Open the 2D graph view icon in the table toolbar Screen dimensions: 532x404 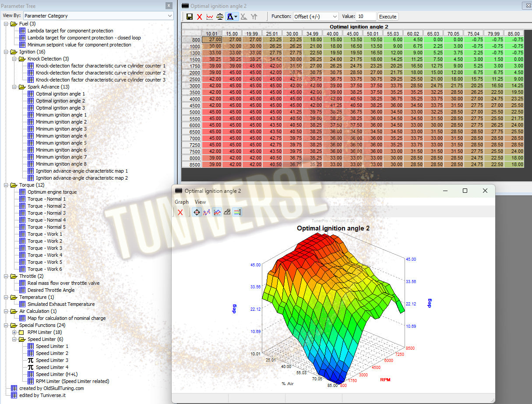(x=210, y=17)
